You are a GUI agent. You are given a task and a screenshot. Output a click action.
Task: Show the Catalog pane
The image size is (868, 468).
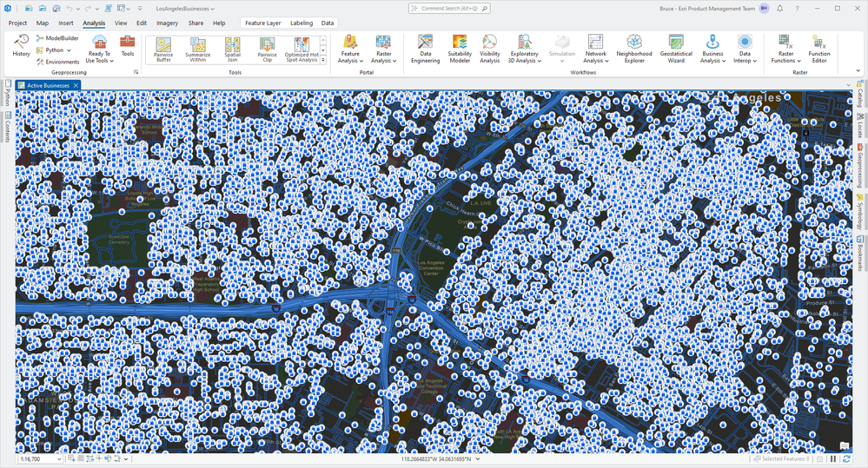(859, 94)
